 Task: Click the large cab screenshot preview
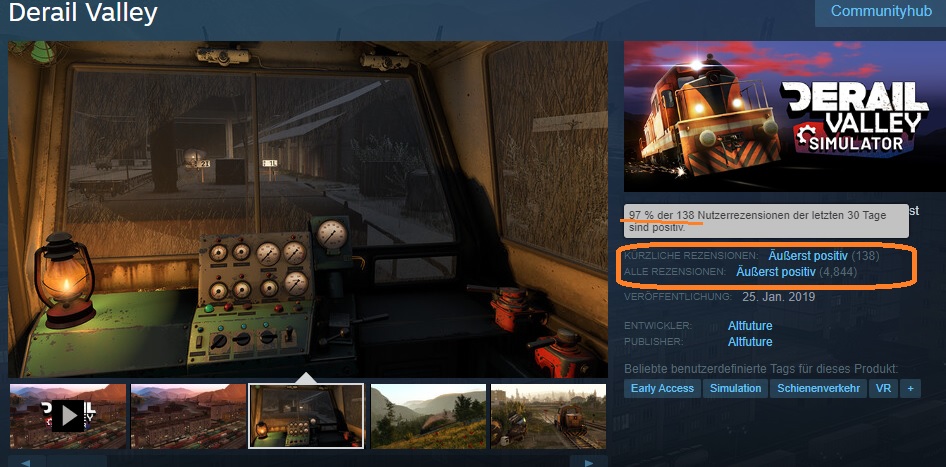tap(308, 209)
